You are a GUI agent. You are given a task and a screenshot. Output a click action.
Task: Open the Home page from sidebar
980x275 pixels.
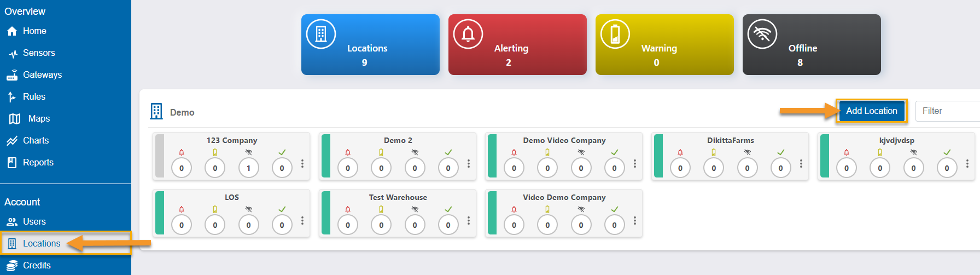click(26, 31)
